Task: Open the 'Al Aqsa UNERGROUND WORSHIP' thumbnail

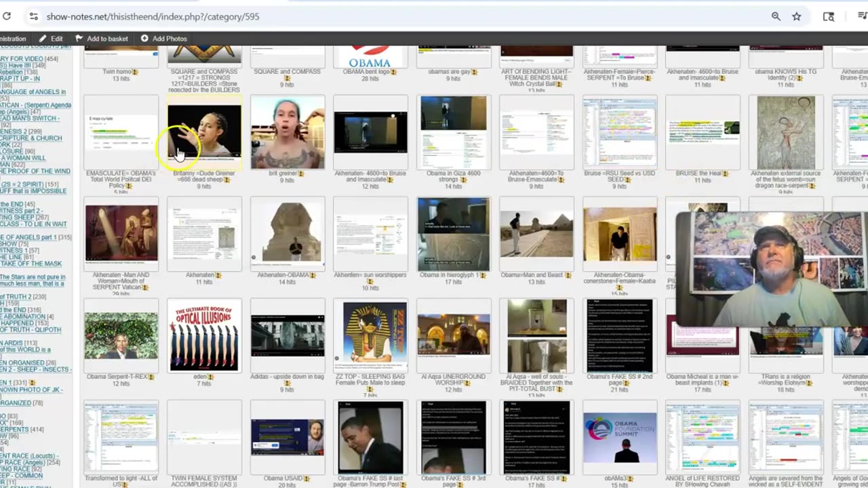Action: pyautogui.click(x=454, y=335)
